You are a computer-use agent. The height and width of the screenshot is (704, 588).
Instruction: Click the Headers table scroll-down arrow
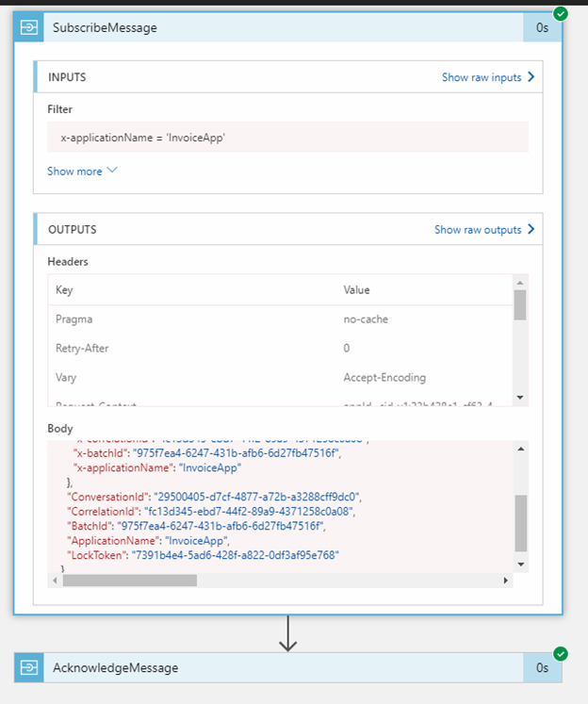(x=520, y=397)
